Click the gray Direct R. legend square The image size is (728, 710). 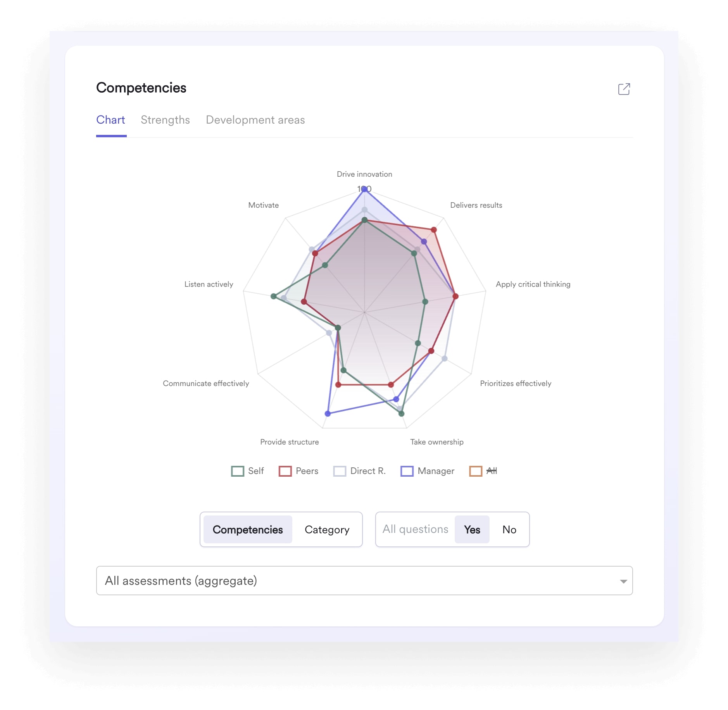click(339, 471)
